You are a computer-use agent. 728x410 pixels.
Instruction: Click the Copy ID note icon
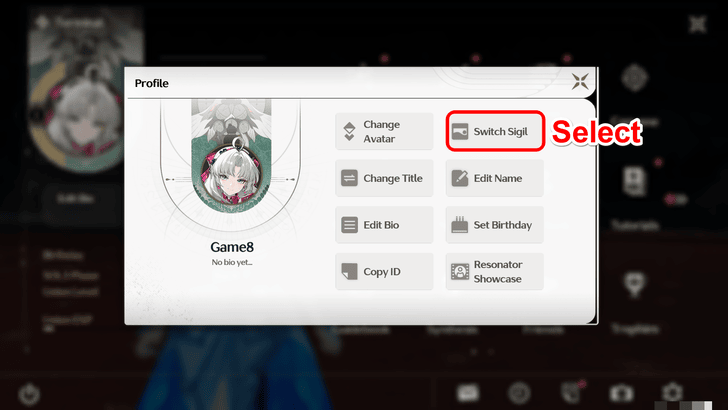pyautogui.click(x=349, y=272)
